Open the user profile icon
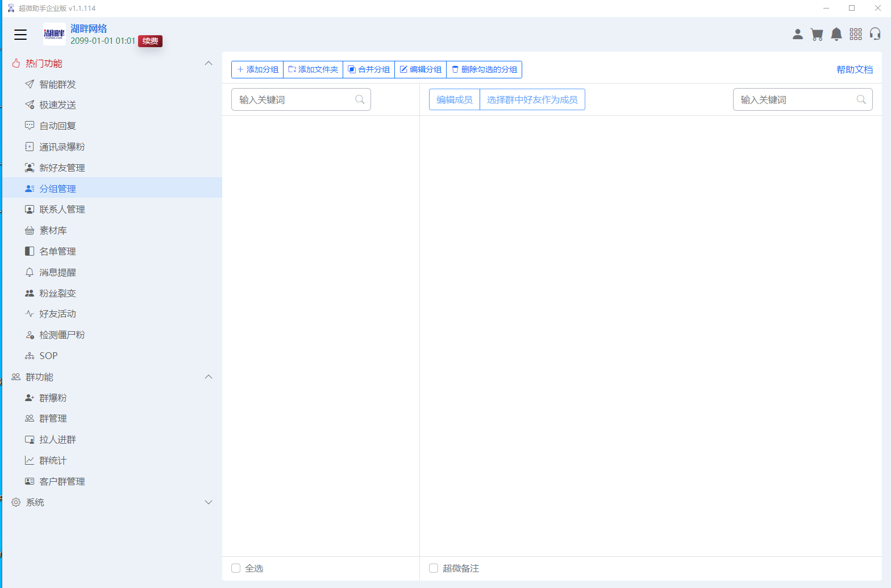This screenshot has width=891, height=588. click(798, 35)
